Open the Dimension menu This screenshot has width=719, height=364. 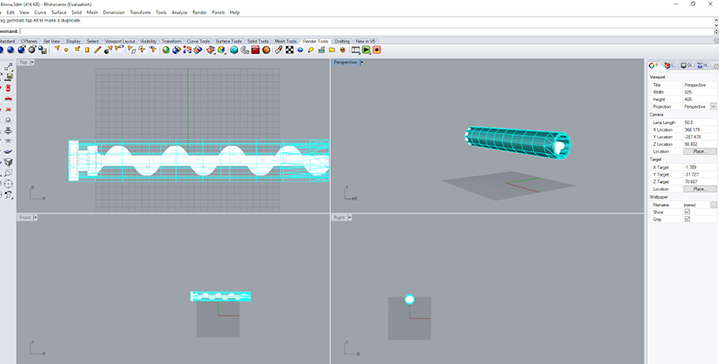(114, 12)
